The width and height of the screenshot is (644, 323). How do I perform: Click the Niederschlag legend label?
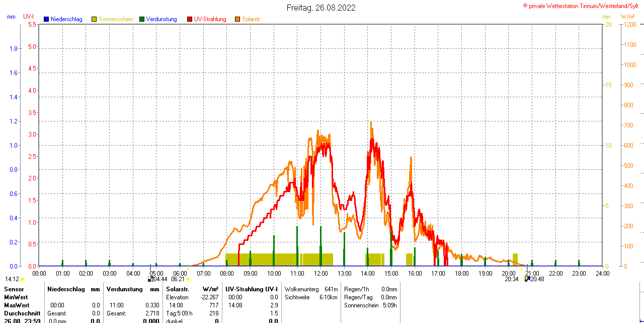click(x=66, y=19)
